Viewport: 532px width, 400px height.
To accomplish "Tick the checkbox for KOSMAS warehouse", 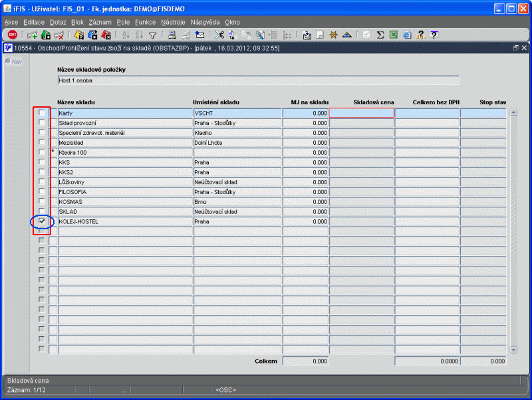I will 43,201.
